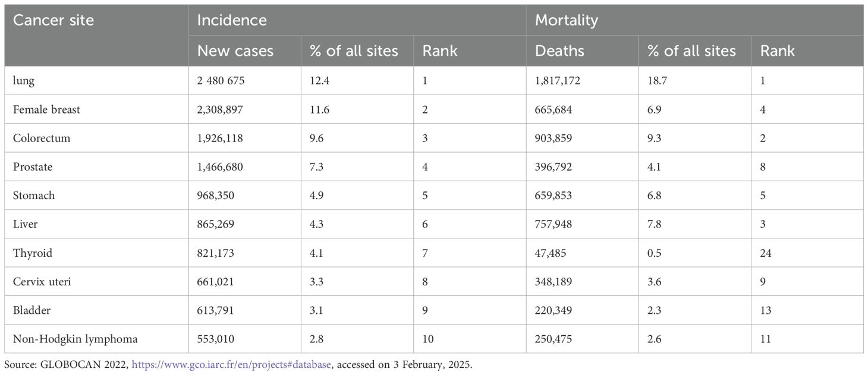Screen dimensions: 868x375
Task: Click the incidence Rank column header
Action: [440, 51]
